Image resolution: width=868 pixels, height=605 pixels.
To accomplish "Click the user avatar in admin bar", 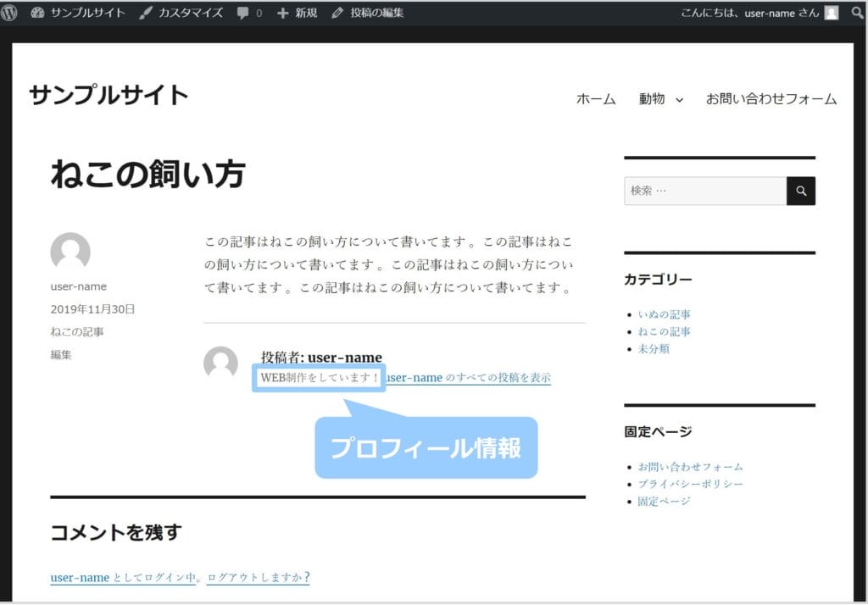I will [832, 13].
